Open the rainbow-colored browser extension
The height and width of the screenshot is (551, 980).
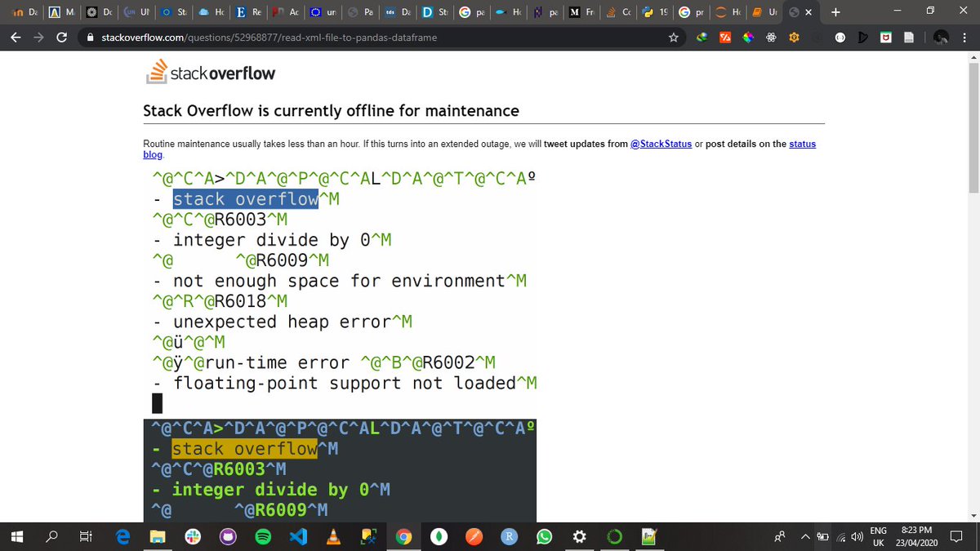[746, 37]
